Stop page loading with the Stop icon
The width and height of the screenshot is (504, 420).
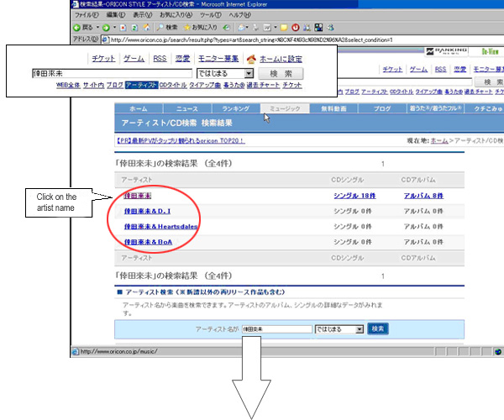pos(123,28)
